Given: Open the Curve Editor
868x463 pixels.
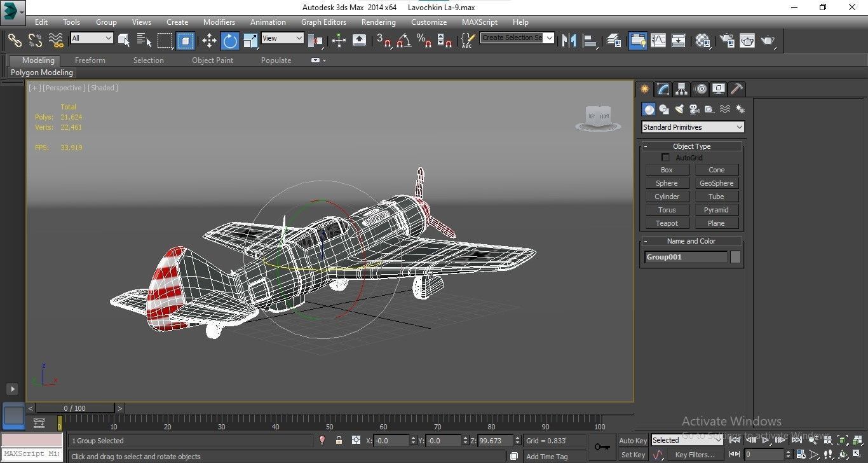Looking at the screenshot, I should (658, 41).
